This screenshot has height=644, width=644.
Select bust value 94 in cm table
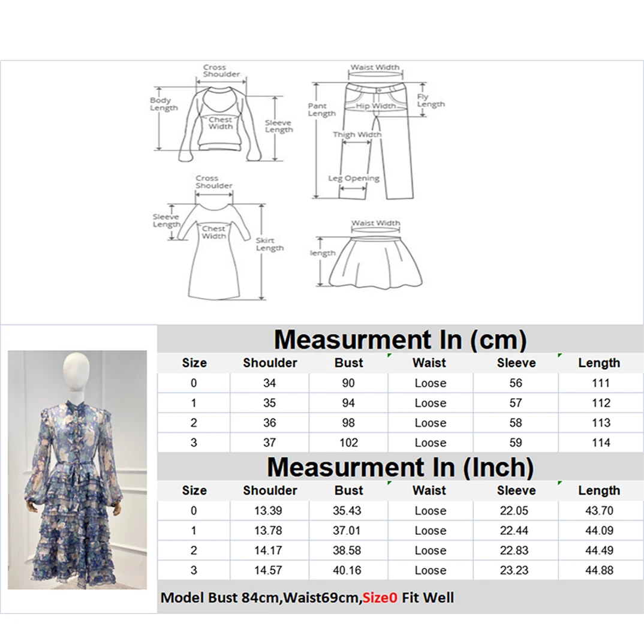click(348, 403)
